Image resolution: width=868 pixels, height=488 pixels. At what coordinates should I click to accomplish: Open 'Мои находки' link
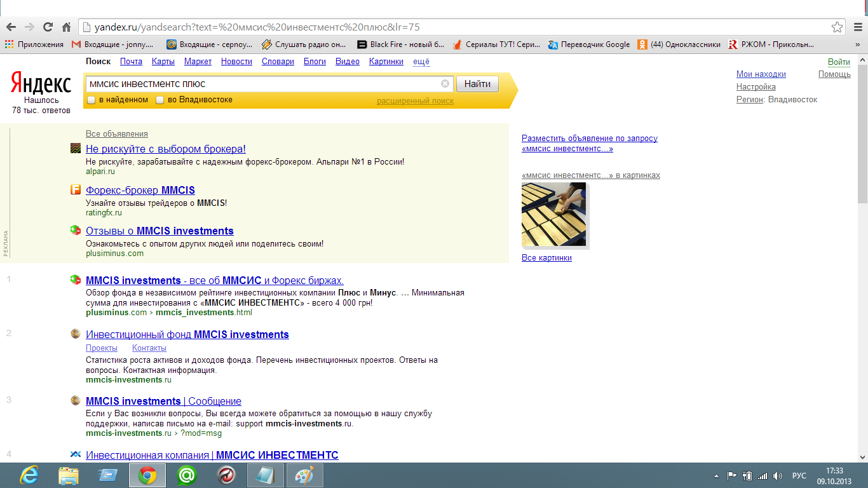pyautogui.click(x=761, y=74)
